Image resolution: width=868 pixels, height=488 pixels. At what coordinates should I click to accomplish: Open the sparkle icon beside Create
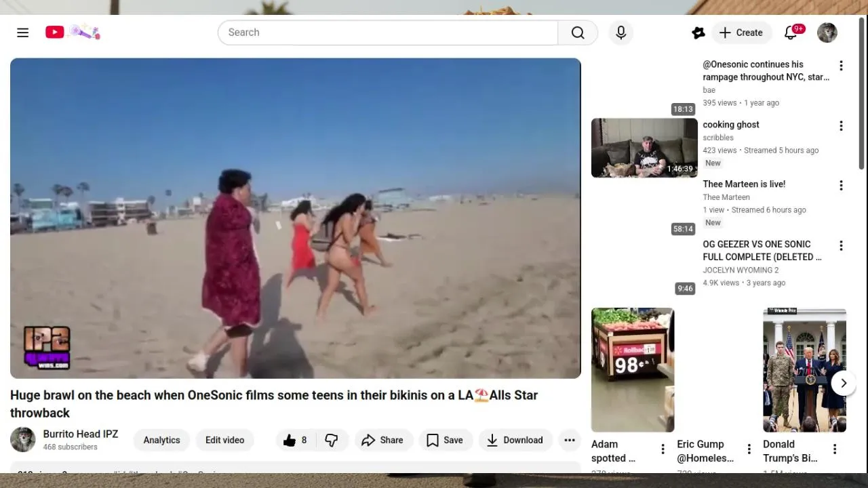(698, 33)
